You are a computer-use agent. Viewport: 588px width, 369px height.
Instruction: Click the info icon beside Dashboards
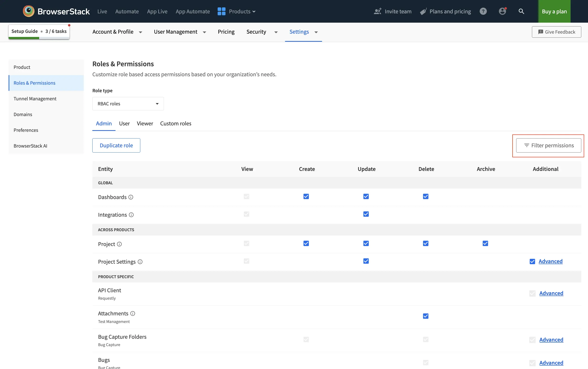pos(131,197)
